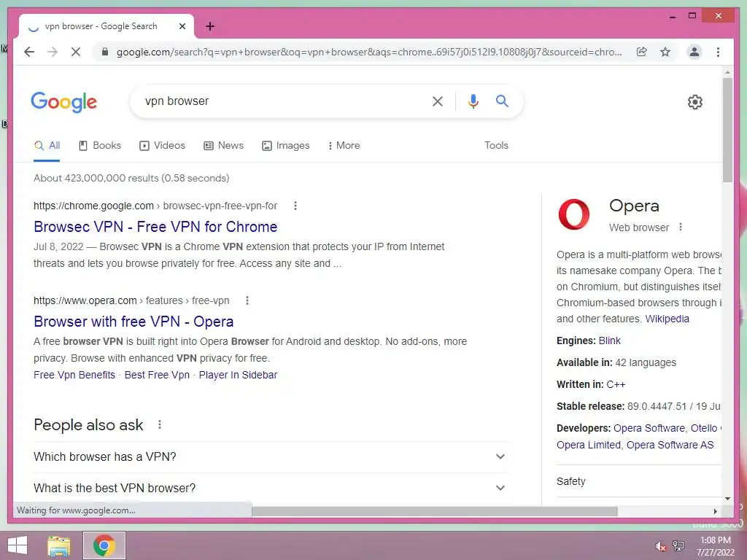Open a new tab with plus
Image resolution: width=747 pixels, height=560 pixels.
[x=210, y=26]
